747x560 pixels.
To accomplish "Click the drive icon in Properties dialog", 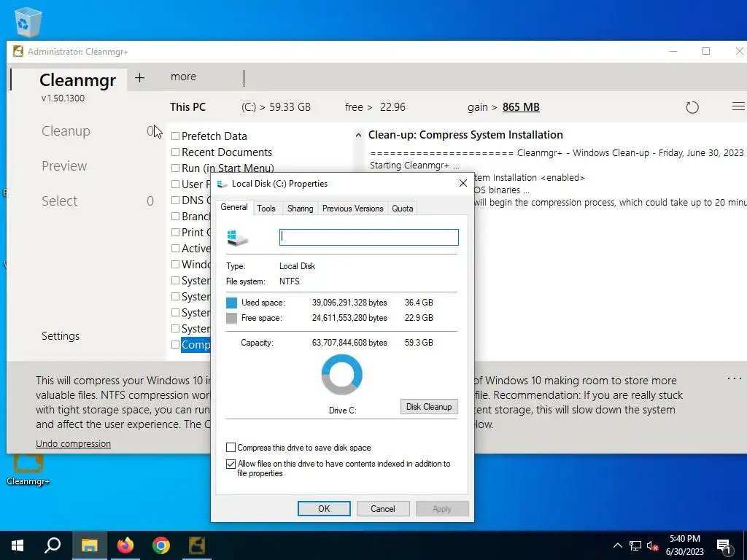I will (x=237, y=238).
